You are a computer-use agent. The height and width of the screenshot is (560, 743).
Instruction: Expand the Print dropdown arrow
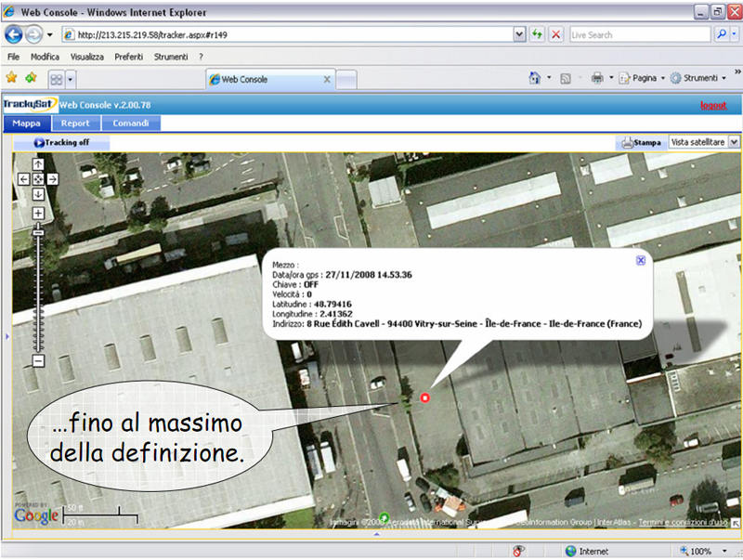(x=611, y=78)
